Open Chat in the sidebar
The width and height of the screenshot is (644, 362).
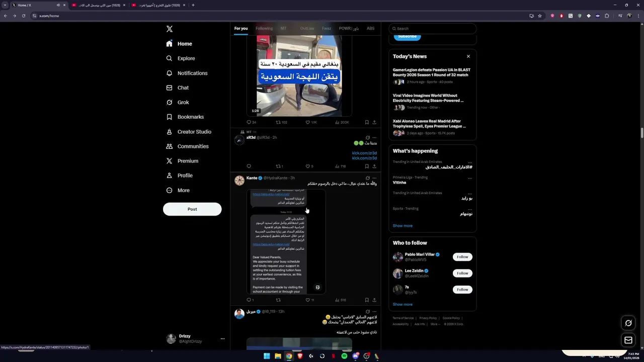pos(178,87)
